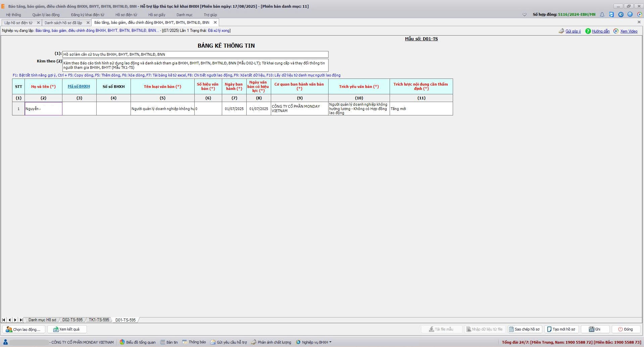Switch to the TK1-TS-595 sheet tab
The image size is (644, 347).
[99, 320]
